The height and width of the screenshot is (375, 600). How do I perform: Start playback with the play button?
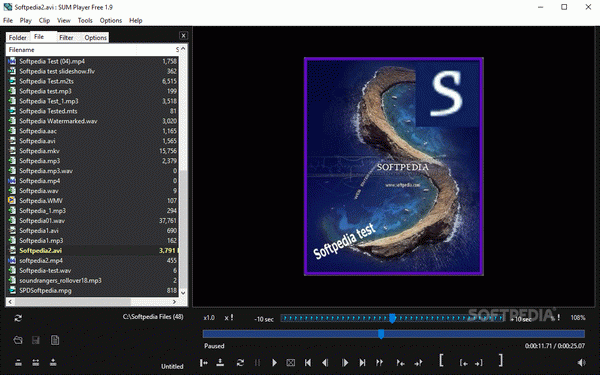pos(274,362)
